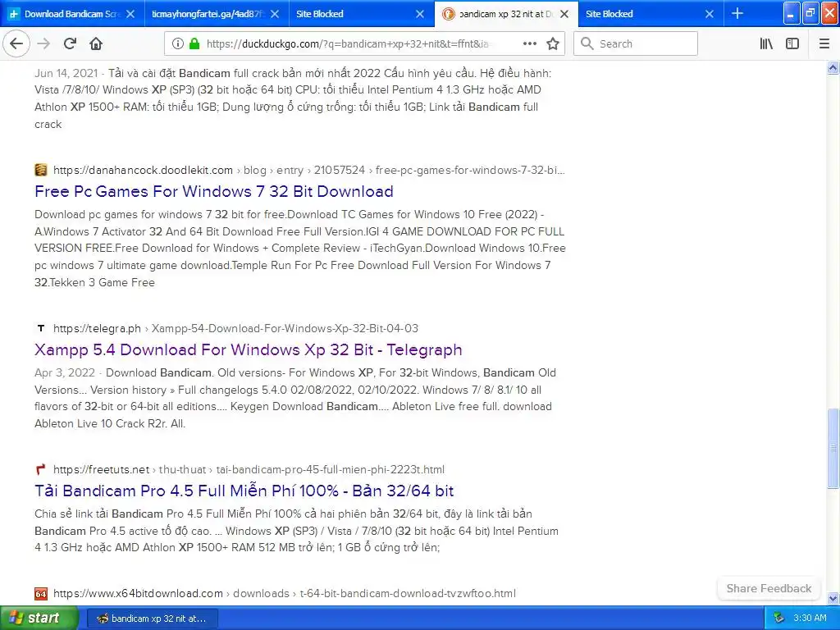Switch to last Site Blocked tab

[651, 14]
